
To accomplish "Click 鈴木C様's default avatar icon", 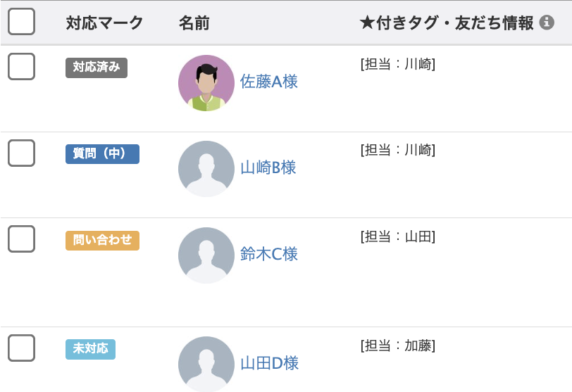I will point(206,255).
